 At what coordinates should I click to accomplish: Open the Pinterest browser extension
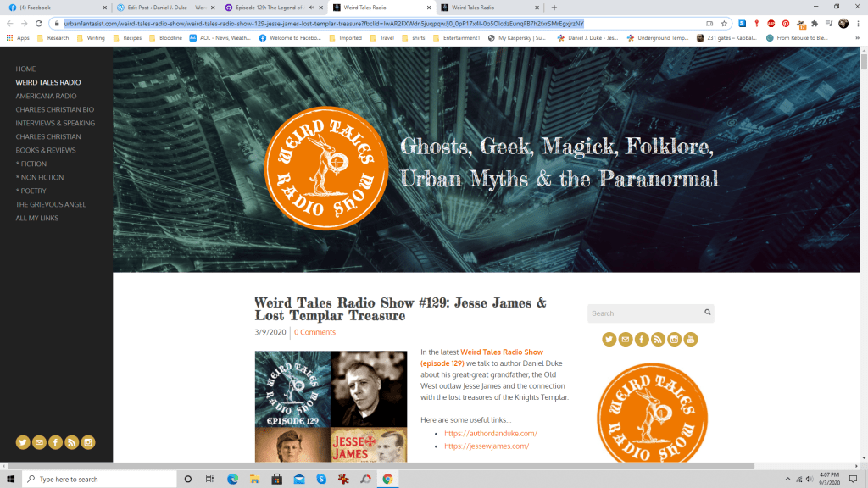(786, 24)
